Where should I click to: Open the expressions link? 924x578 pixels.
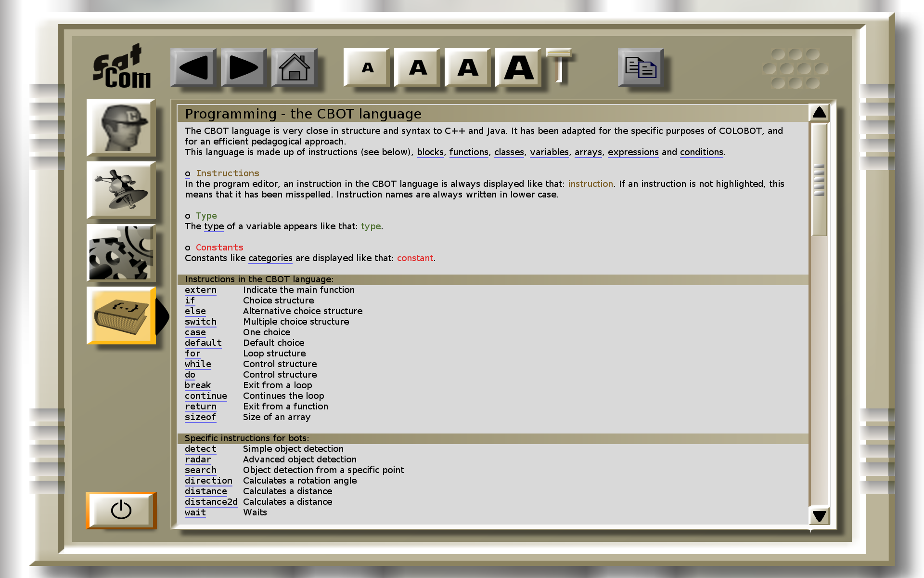tap(633, 152)
